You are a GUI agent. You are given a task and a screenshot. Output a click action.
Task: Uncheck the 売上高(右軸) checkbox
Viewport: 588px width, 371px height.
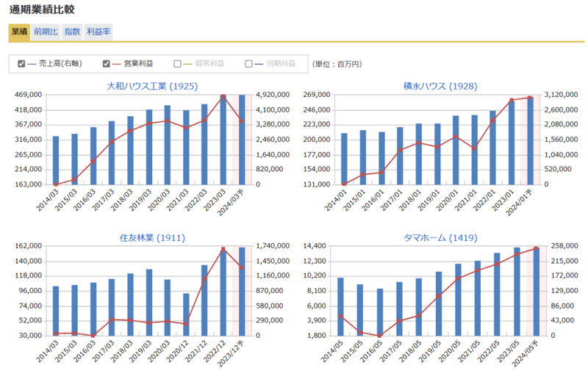pos(21,64)
